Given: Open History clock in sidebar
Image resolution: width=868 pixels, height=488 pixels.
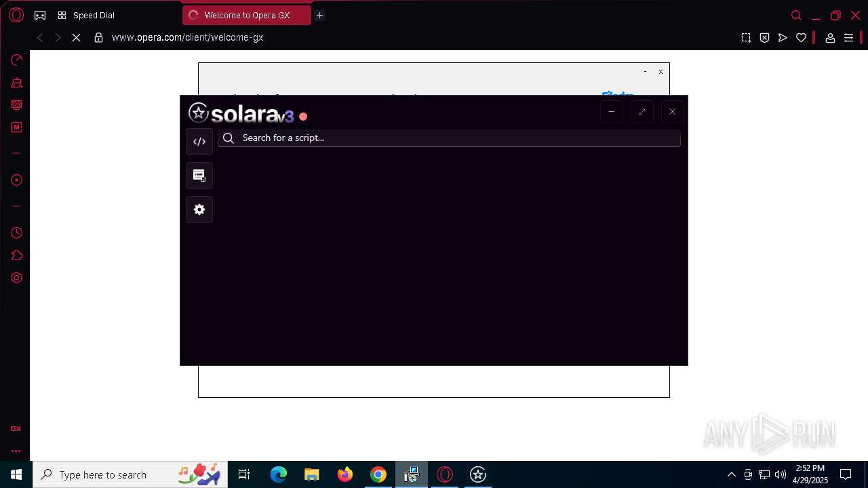Looking at the screenshot, I should (16, 233).
